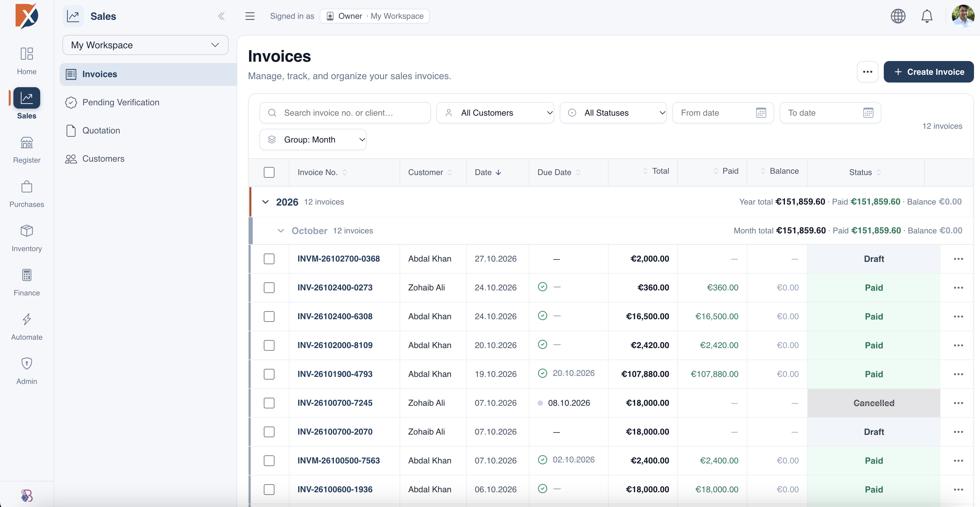Select all invoices header checkbox
980x507 pixels.
269,172
